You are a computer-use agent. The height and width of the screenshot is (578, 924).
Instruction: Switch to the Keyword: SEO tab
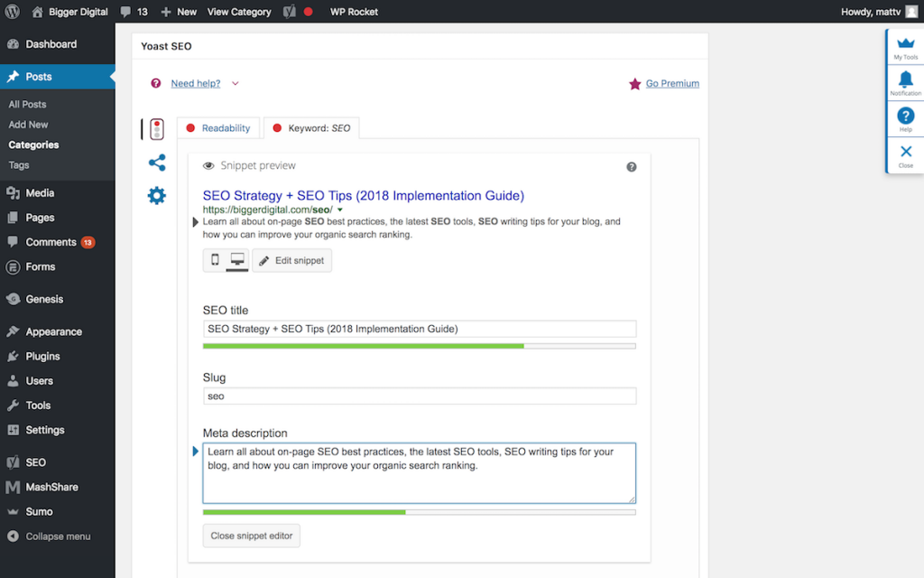311,128
